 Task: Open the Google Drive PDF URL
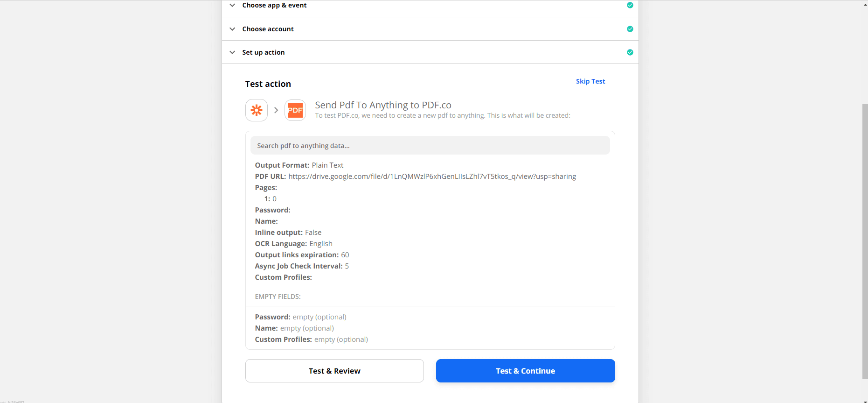coord(432,176)
